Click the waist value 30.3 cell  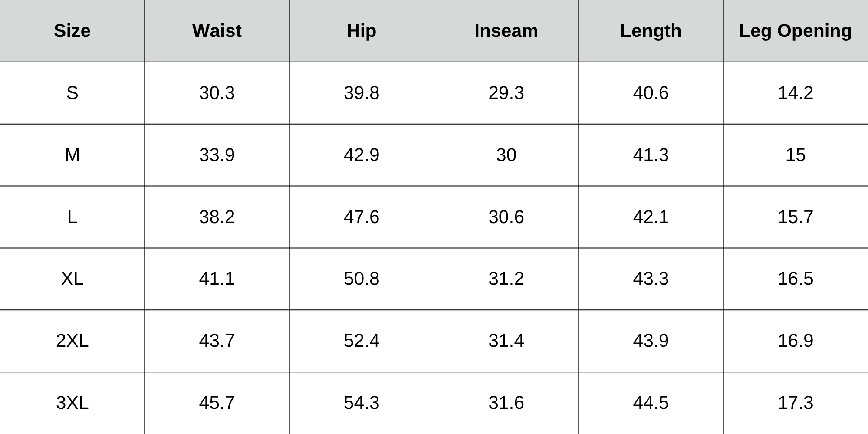[217, 93]
